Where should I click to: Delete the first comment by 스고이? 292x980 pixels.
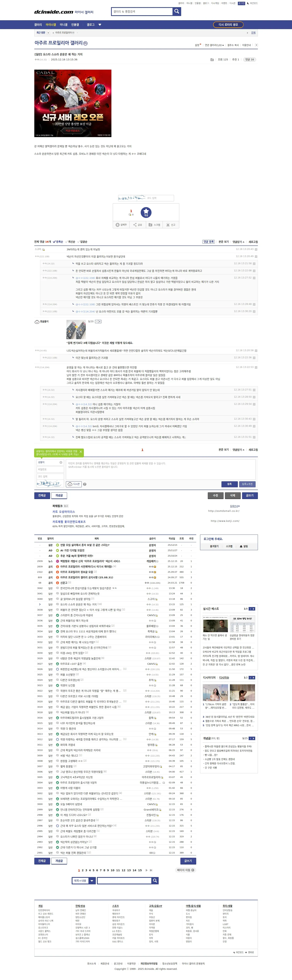(x=256, y=250)
